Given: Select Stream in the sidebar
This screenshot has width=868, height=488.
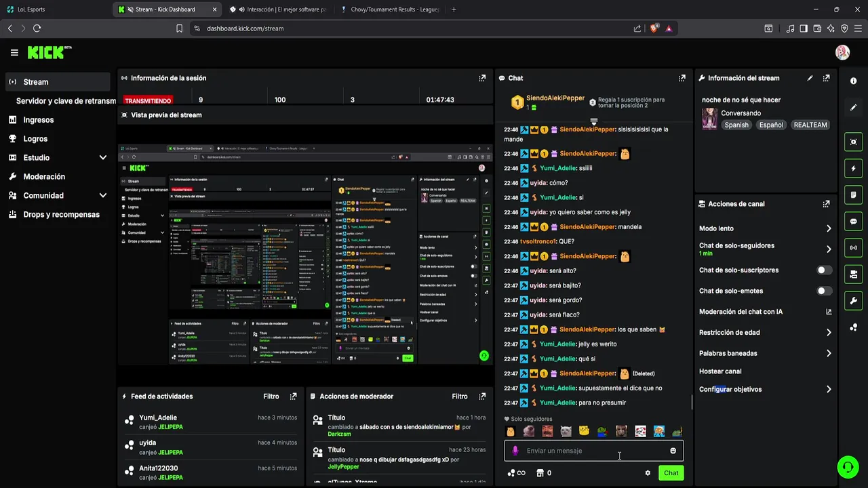Looking at the screenshot, I should tap(58, 82).
